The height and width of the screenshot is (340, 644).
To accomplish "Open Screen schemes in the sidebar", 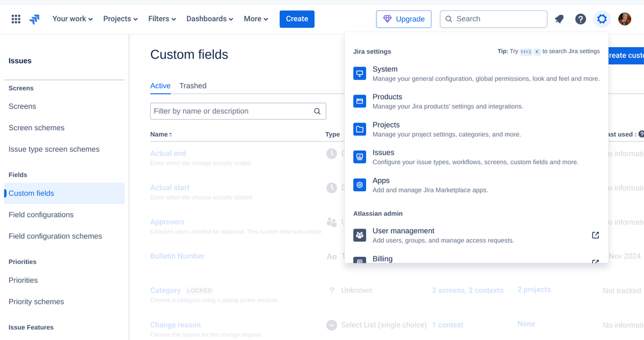I will [37, 127].
